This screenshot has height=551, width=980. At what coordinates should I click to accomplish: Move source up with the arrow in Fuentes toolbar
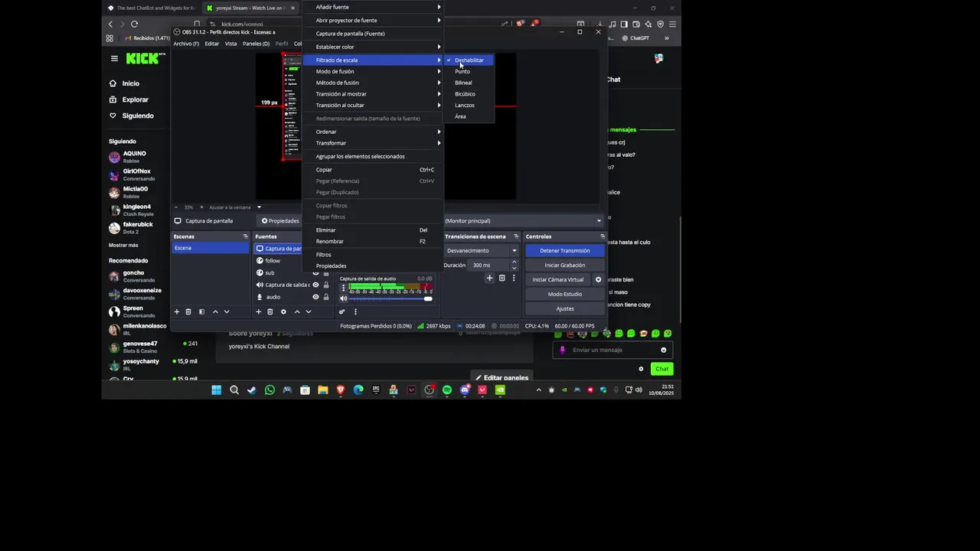point(297,311)
